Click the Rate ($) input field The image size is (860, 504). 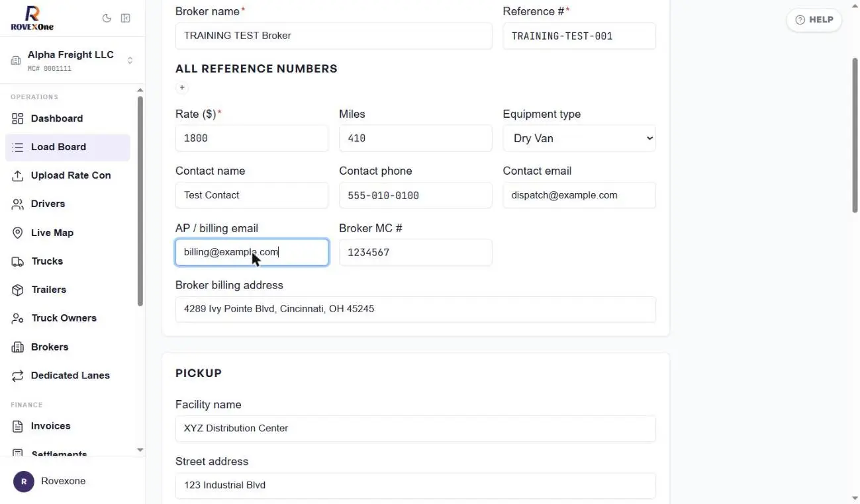252,138
